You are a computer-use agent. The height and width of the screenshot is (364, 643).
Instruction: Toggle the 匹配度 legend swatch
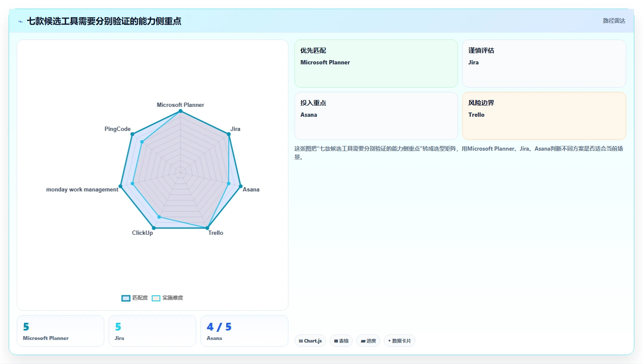point(126,298)
